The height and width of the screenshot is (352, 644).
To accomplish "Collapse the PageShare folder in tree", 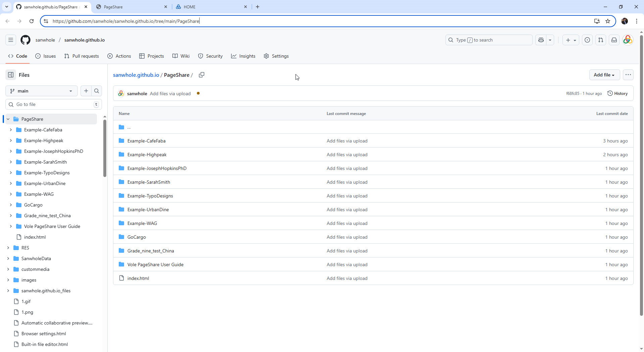I will point(8,119).
